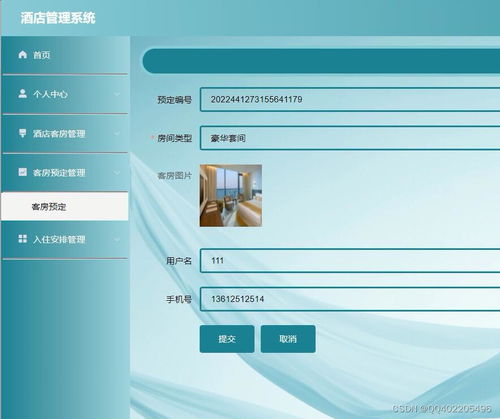Collapse the 客房预定管理 chevron
Viewport: 500px width, 419px height.
pyautogui.click(x=117, y=173)
